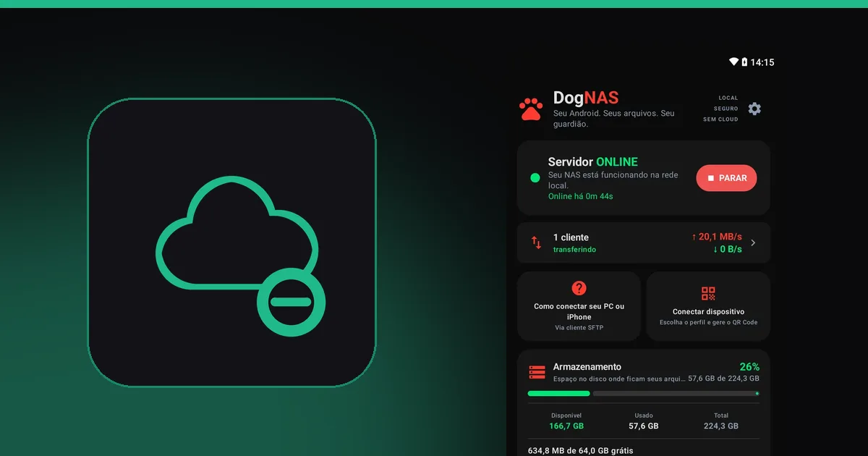Open the red question mark help icon
868x456 pixels.
point(579,288)
